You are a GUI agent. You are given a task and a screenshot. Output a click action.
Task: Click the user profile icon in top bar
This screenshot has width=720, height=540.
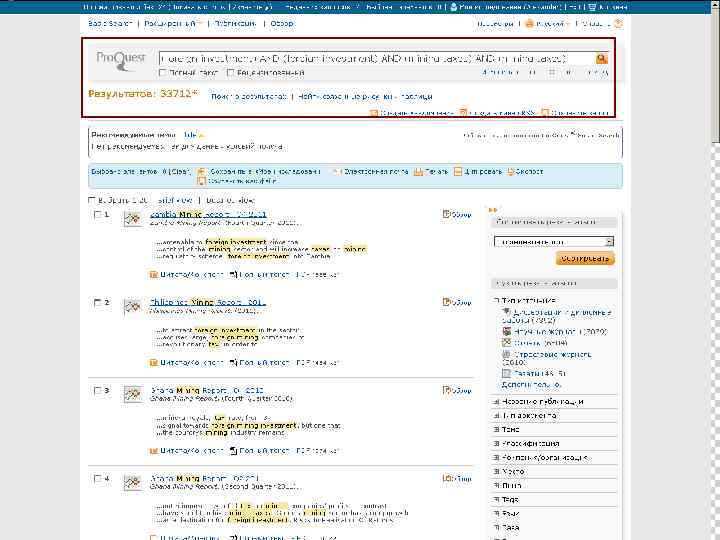(454, 7)
